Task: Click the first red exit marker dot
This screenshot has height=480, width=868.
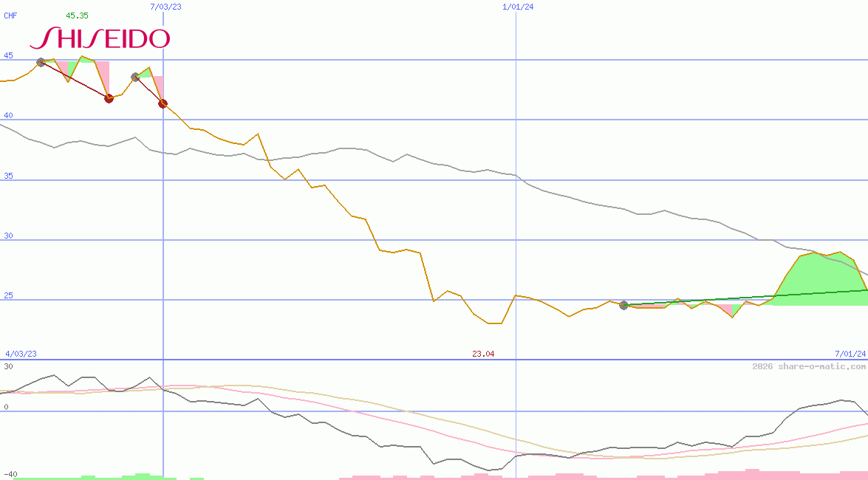Action: [x=109, y=98]
